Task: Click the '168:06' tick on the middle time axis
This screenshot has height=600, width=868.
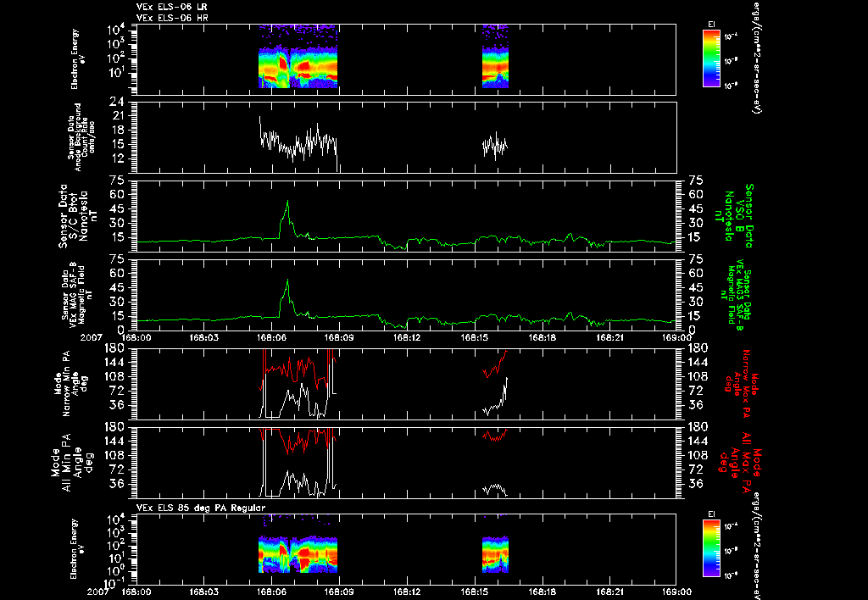Action: 271,337
